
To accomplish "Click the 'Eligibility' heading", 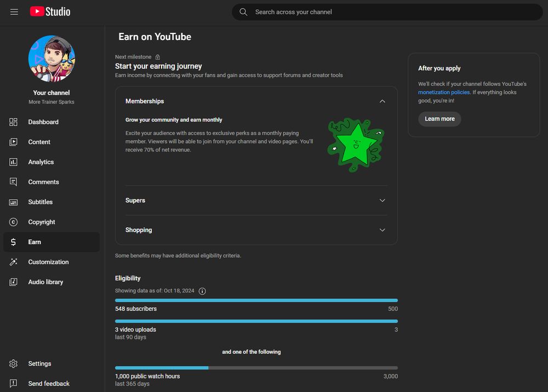I will point(128,278).
